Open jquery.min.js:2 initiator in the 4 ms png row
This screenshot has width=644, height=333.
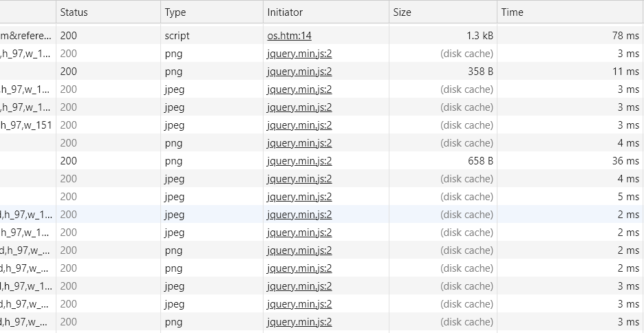pyautogui.click(x=299, y=143)
